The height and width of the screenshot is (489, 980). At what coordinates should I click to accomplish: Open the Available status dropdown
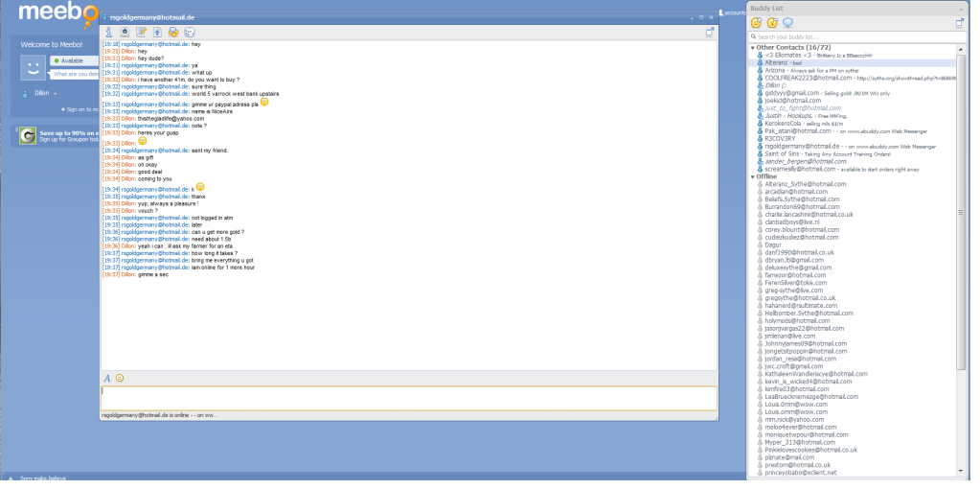75,61
